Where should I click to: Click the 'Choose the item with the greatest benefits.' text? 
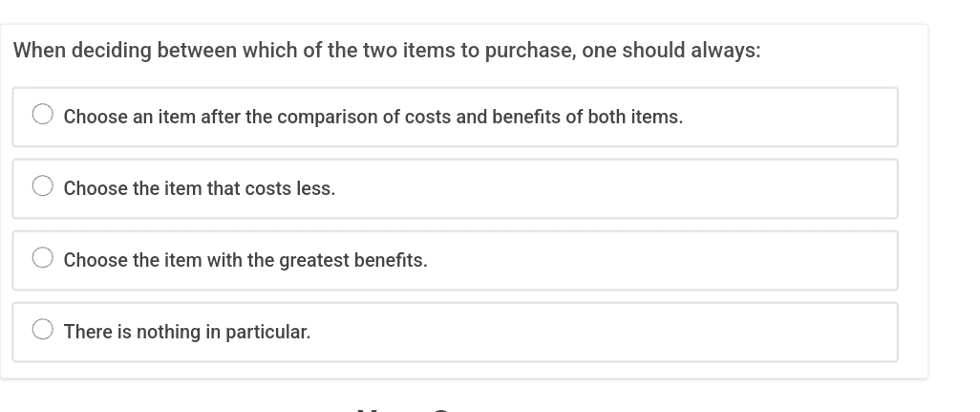(x=245, y=260)
